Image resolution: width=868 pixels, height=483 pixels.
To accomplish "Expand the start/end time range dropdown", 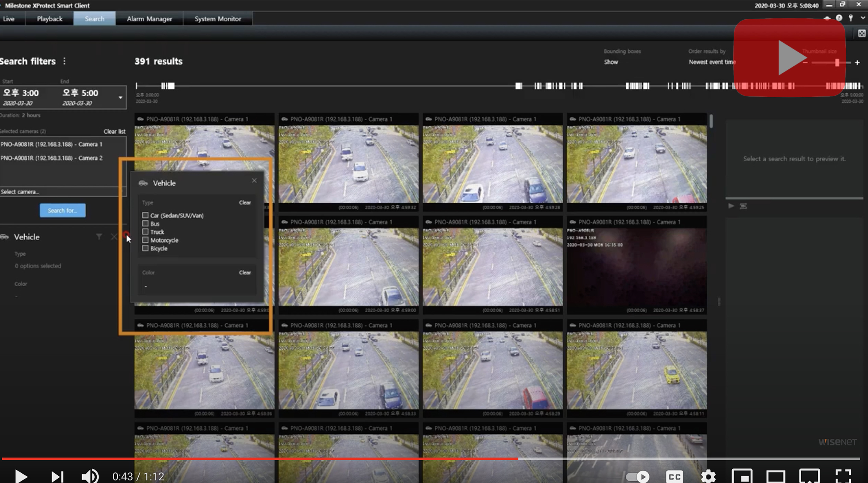I will point(120,98).
